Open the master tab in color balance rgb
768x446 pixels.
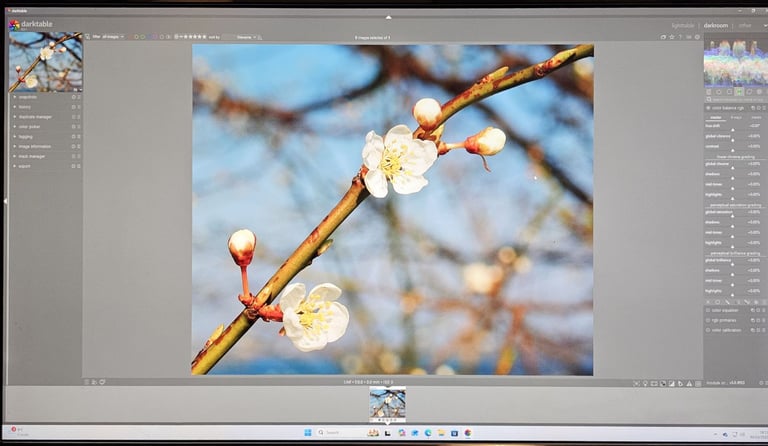pos(716,117)
